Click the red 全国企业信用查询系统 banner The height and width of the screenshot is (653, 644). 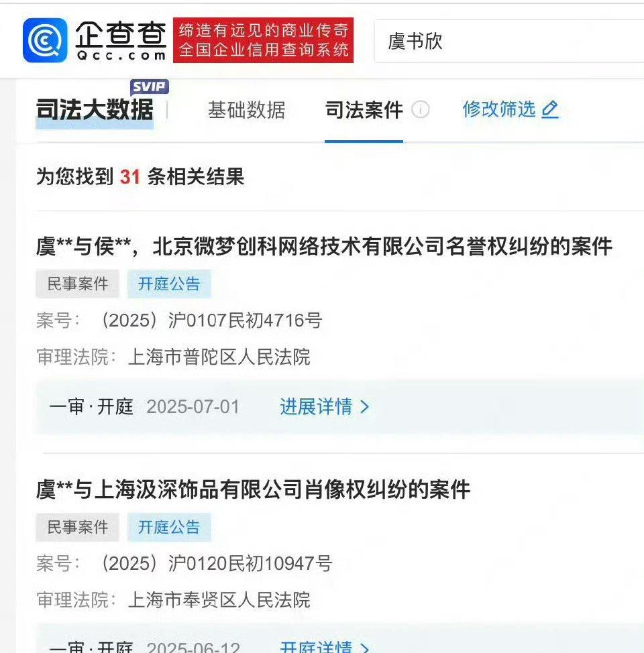pos(264,40)
